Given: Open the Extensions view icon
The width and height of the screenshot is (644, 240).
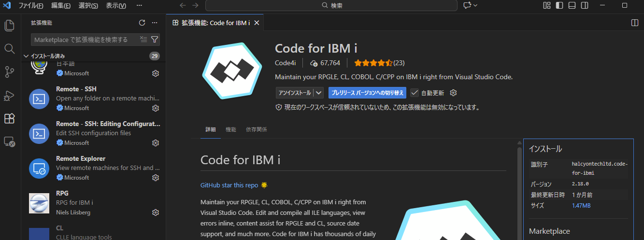Looking at the screenshot, I should [9, 118].
